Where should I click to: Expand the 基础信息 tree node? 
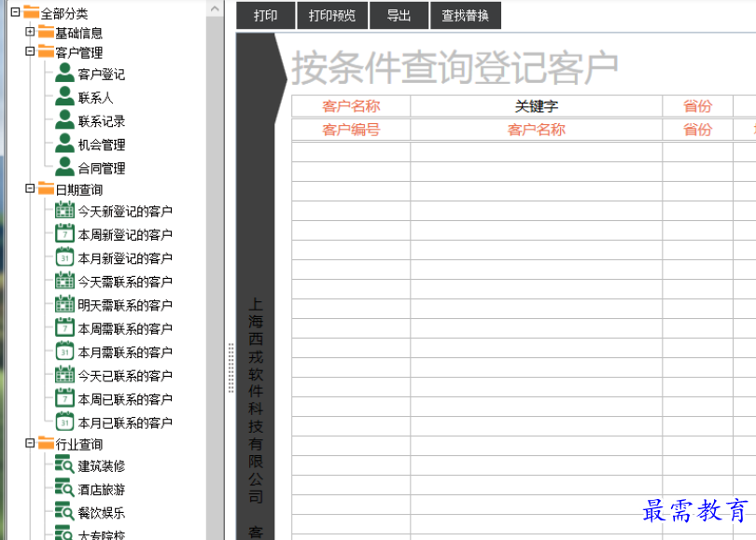tap(28, 31)
